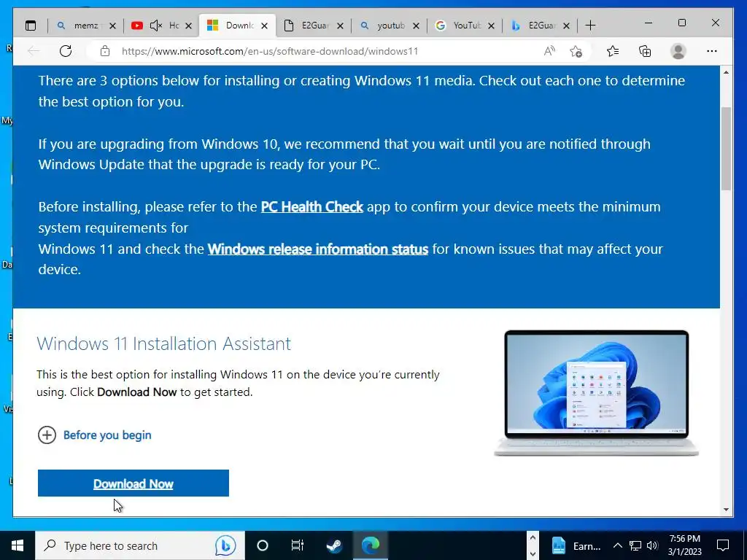
Task: Open the Earnings news widget in taskbar
Action: click(x=576, y=545)
